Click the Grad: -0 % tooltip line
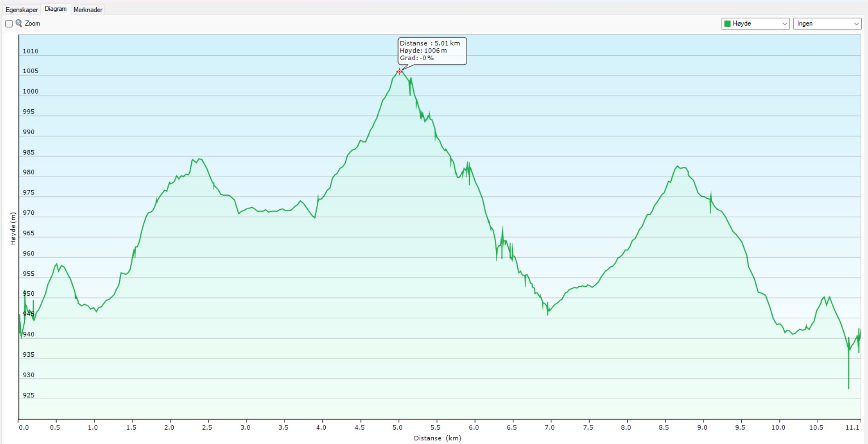 417,58
